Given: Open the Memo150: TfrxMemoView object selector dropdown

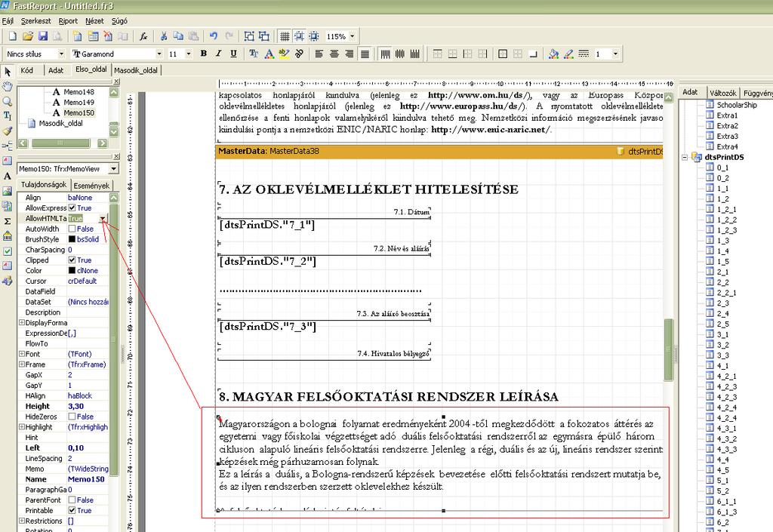Looking at the screenshot, I should pos(114,169).
